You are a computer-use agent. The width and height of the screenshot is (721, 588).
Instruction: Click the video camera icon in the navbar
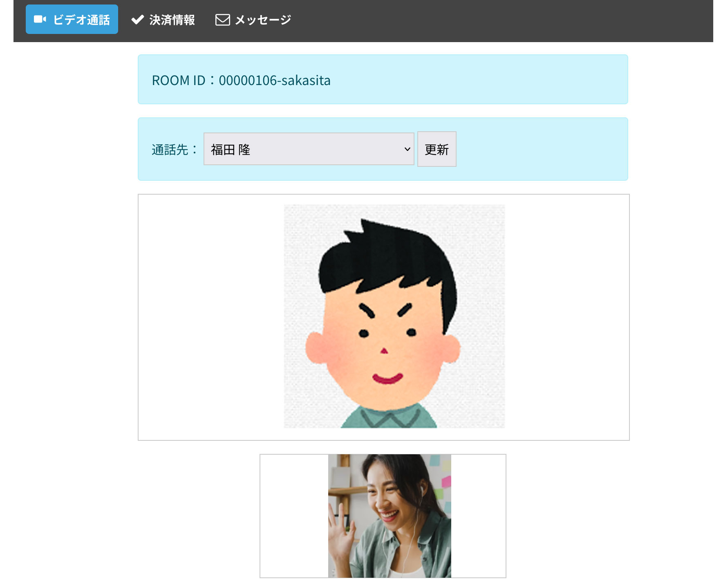(40, 19)
